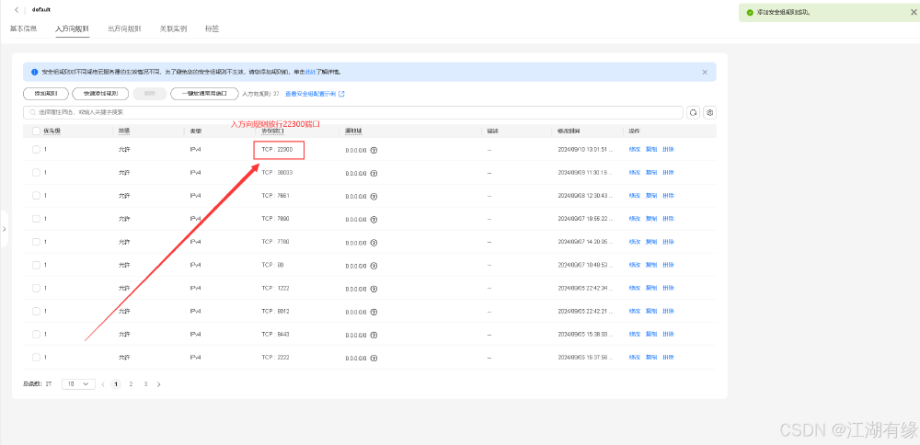
Task: Check the TCP 38033 rule row
Action: (36, 173)
